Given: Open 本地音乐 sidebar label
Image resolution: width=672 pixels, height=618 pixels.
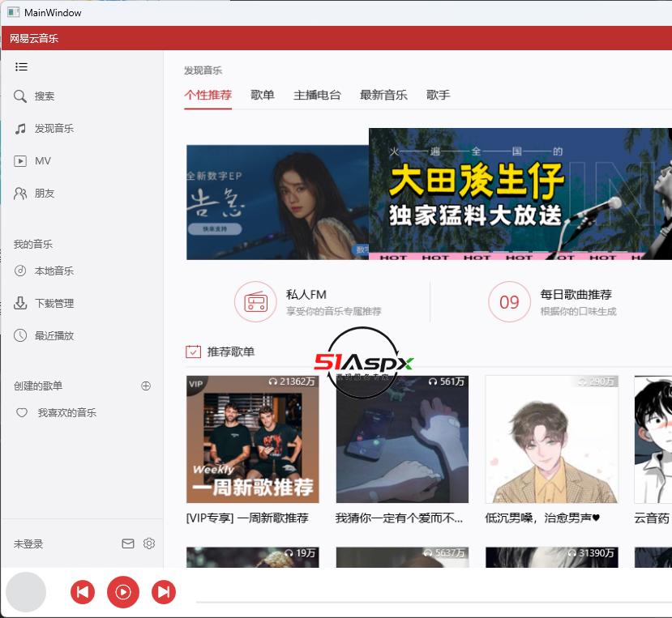Looking at the screenshot, I should click(x=54, y=271).
